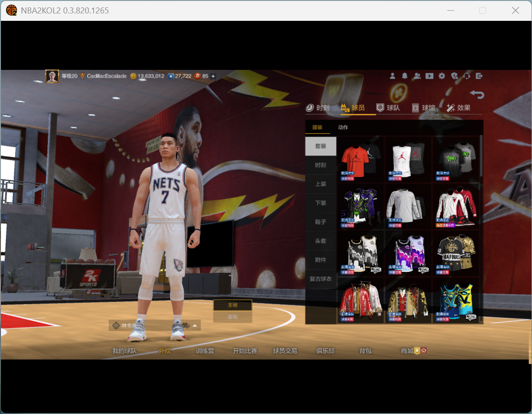Select the 附件 category
The width and height of the screenshot is (532, 414).
pos(320,260)
